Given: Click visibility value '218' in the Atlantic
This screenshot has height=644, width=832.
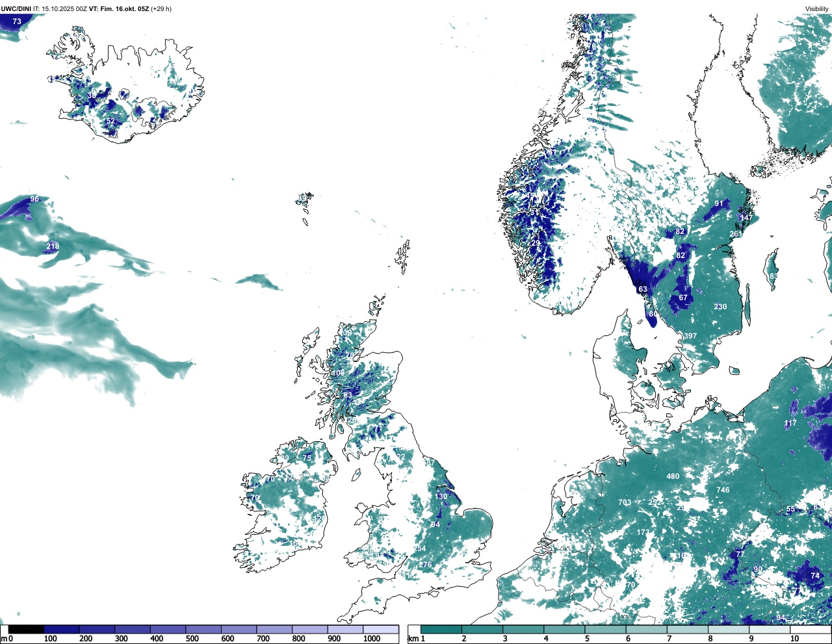Looking at the screenshot, I should click(53, 246).
